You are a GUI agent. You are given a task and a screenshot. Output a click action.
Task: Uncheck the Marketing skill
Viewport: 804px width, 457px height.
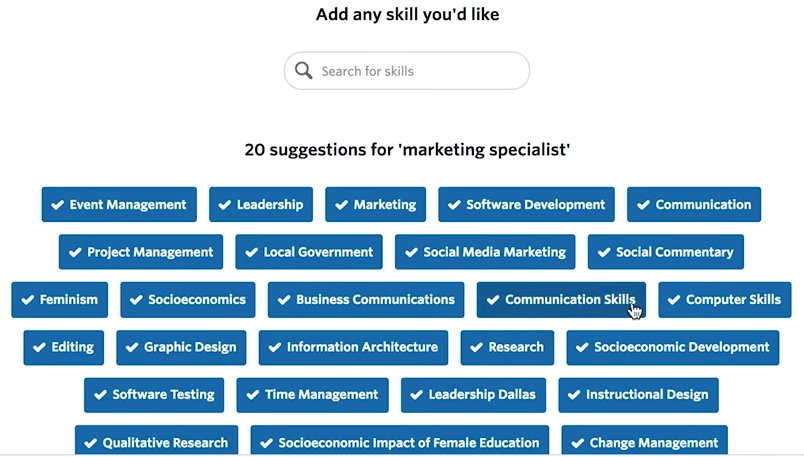[375, 205]
